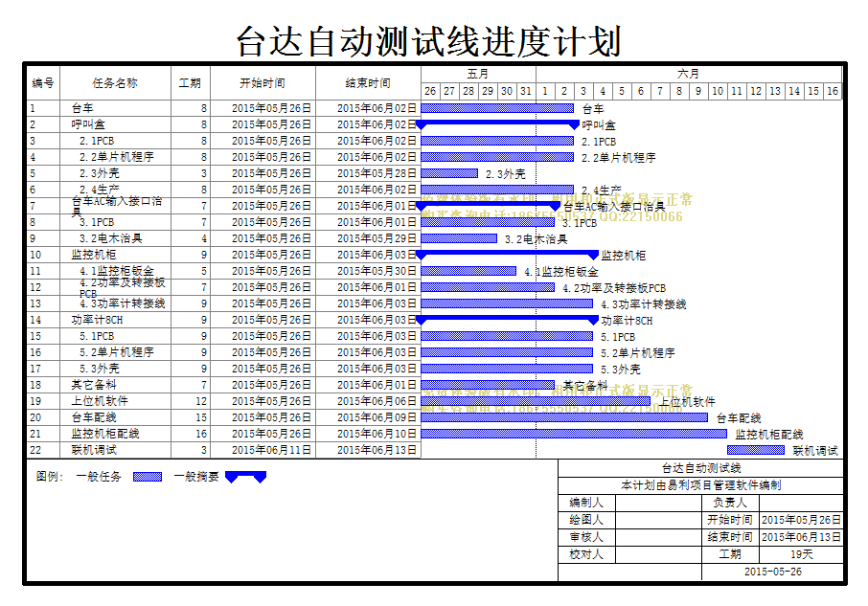Select 监控机柜 in the task name column

point(94,255)
